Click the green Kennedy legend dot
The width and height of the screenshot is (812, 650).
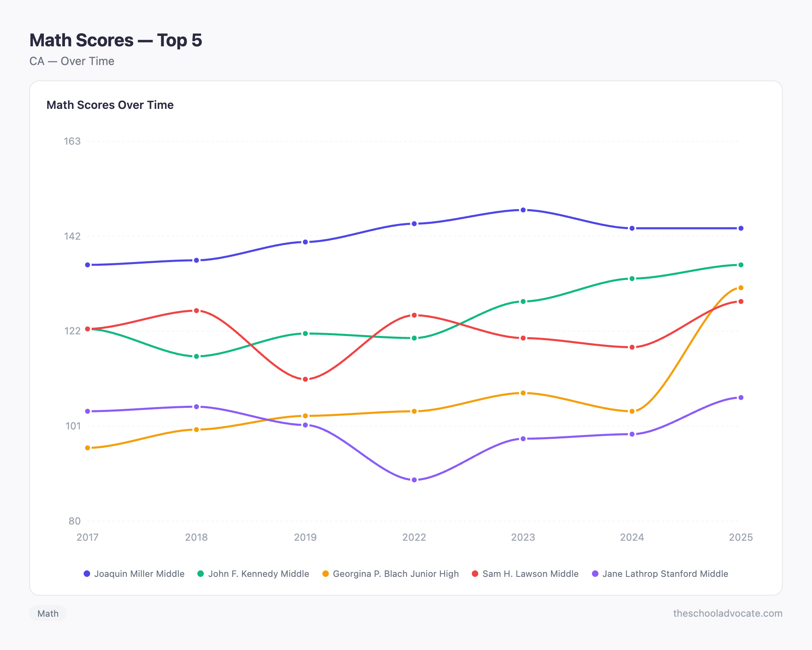[201, 574]
